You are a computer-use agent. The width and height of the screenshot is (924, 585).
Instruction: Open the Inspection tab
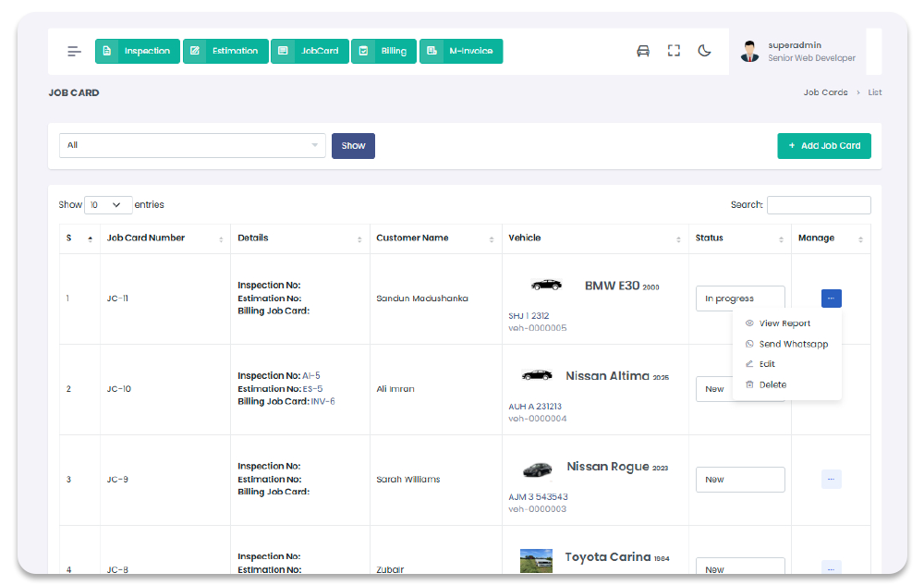click(x=137, y=52)
